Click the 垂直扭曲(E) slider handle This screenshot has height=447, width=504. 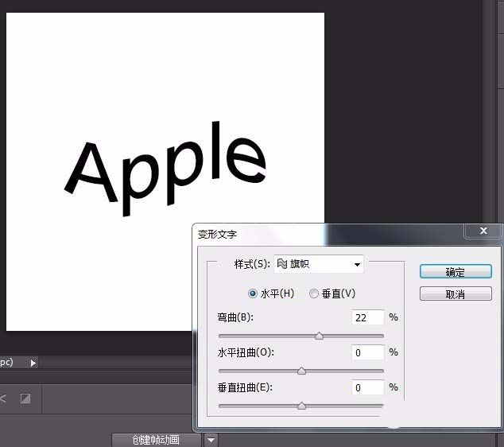coord(301,406)
